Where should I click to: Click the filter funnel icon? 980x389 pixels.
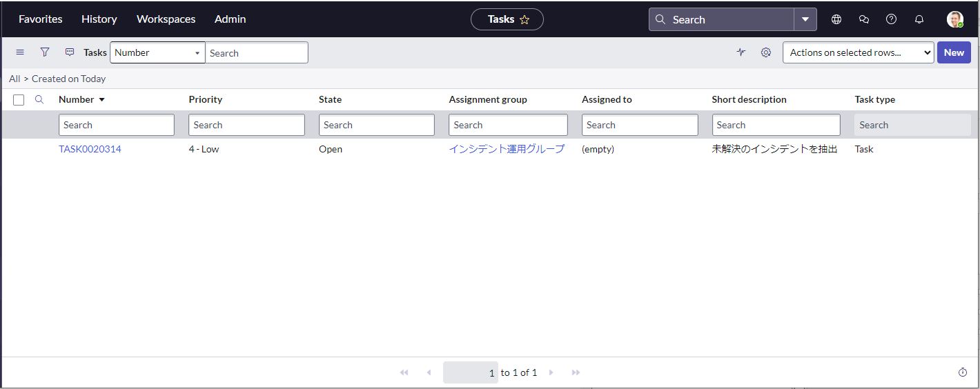[x=45, y=52]
